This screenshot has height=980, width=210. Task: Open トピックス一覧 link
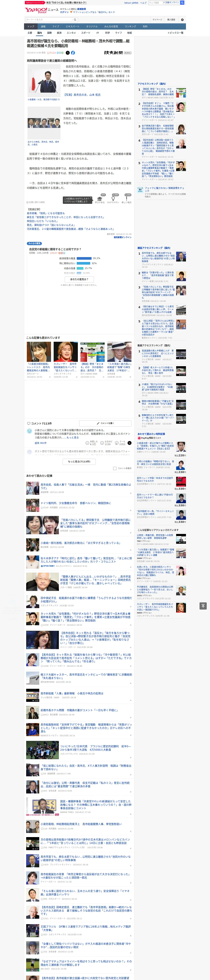pos(175,33)
